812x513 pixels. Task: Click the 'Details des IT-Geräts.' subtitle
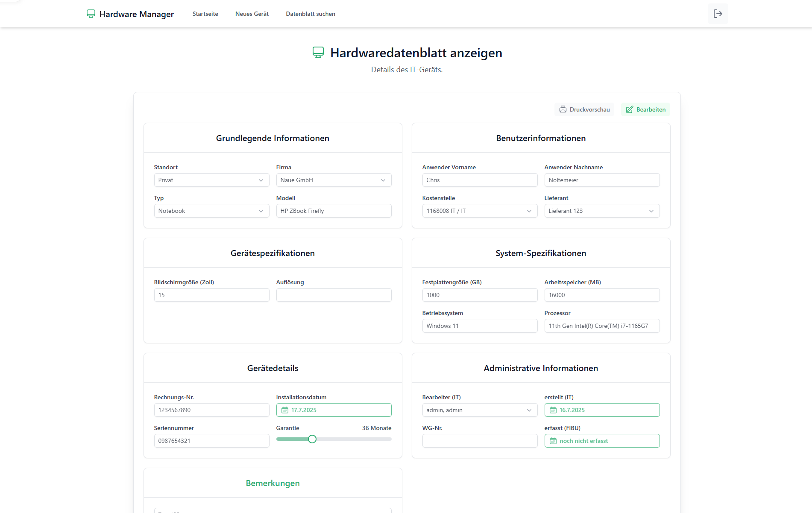point(407,70)
